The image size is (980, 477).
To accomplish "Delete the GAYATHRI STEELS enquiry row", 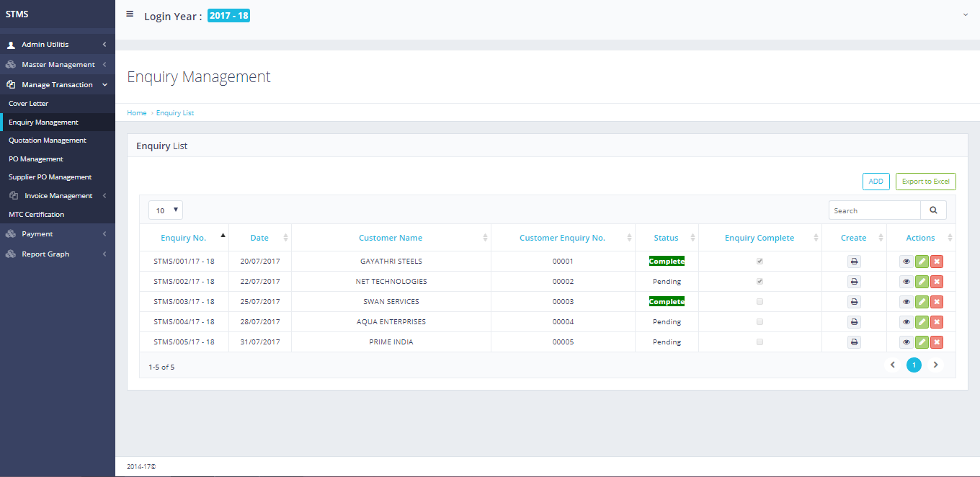I will coord(937,262).
